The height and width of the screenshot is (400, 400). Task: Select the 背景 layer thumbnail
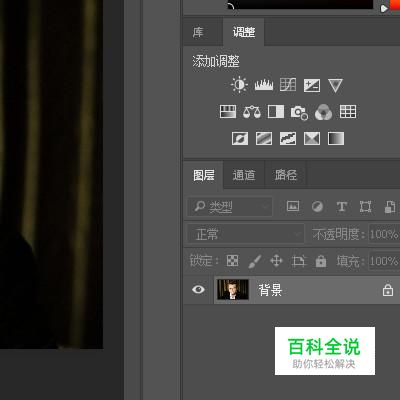[x=233, y=289]
